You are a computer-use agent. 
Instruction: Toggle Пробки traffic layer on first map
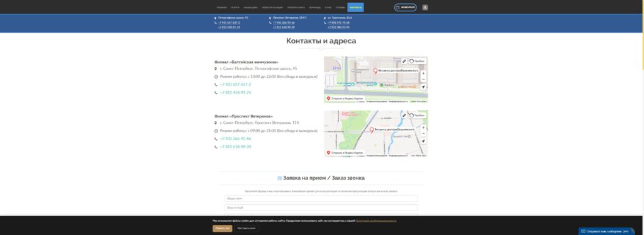point(417,61)
